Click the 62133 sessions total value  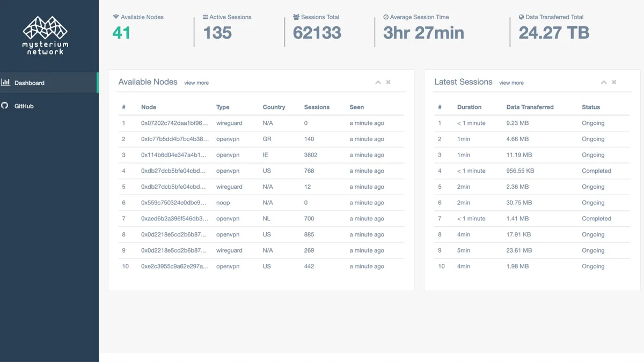pyautogui.click(x=317, y=33)
